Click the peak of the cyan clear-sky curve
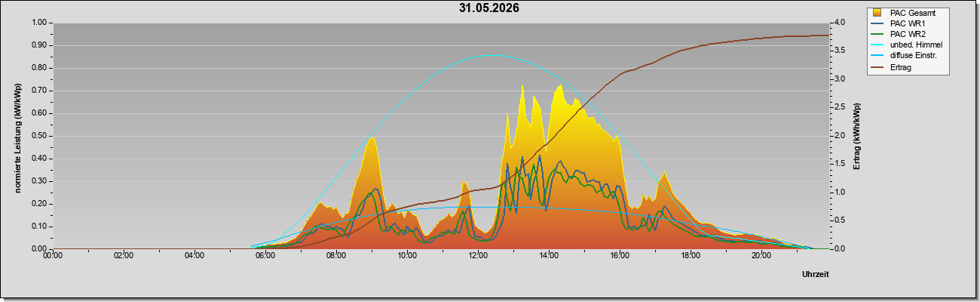Screen dimensions: 980x302 tap(491, 55)
